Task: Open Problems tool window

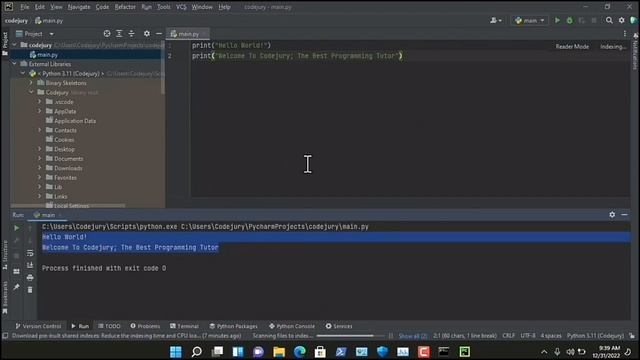Action: pos(145,326)
